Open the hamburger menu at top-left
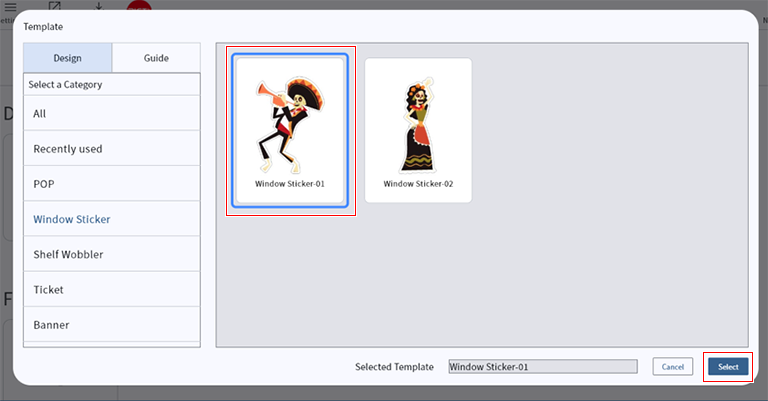The width and height of the screenshot is (768, 401). coord(10,4)
